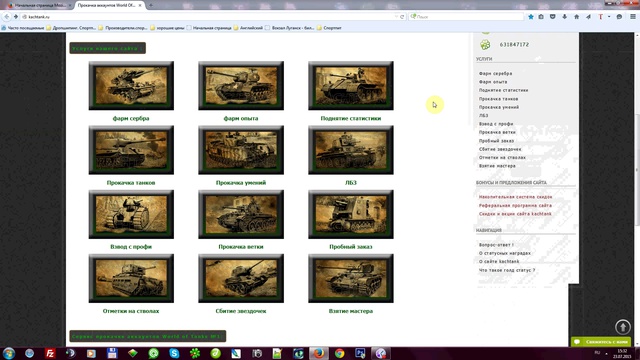Open 'Накопительная система скидок' red link
Screen dimensions: 640x360
pyautogui.click(x=515, y=197)
